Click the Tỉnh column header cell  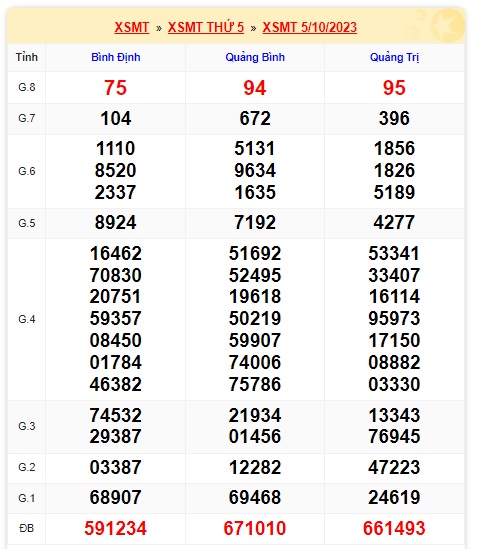tap(27, 57)
